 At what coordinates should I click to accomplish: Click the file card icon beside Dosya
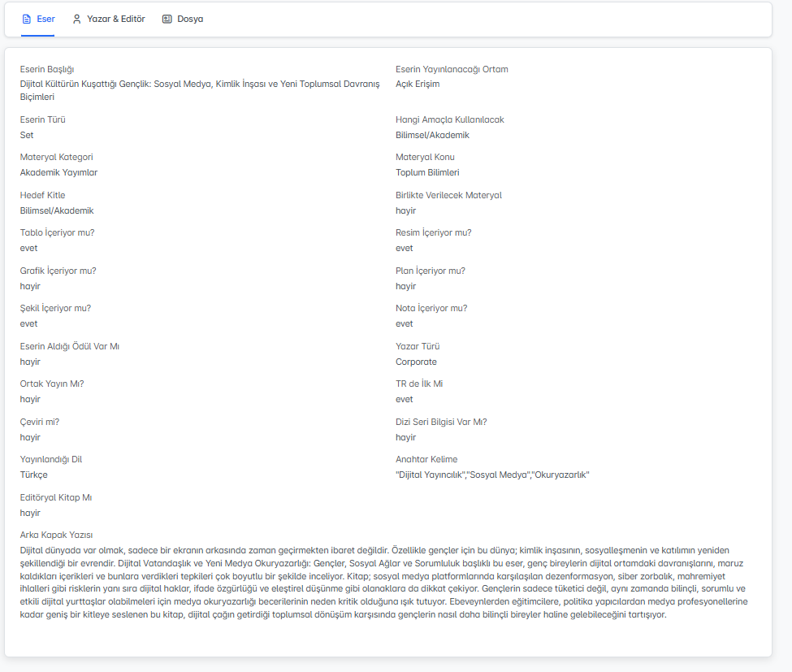point(167,19)
